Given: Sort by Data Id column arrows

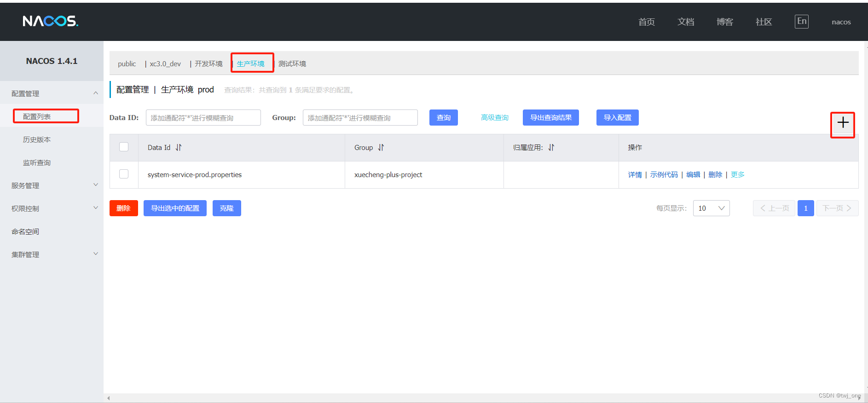Looking at the screenshot, I should click(x=179, y=148).
